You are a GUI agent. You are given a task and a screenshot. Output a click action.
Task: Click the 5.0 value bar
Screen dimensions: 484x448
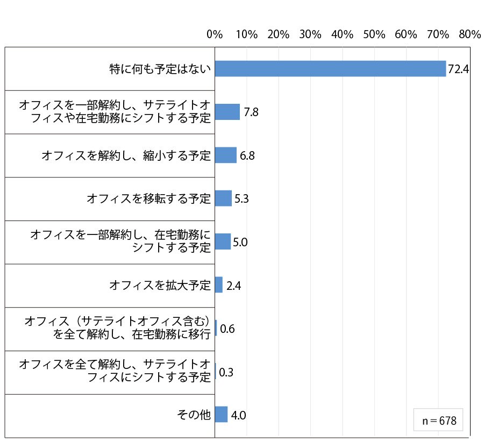coord(223,241)
